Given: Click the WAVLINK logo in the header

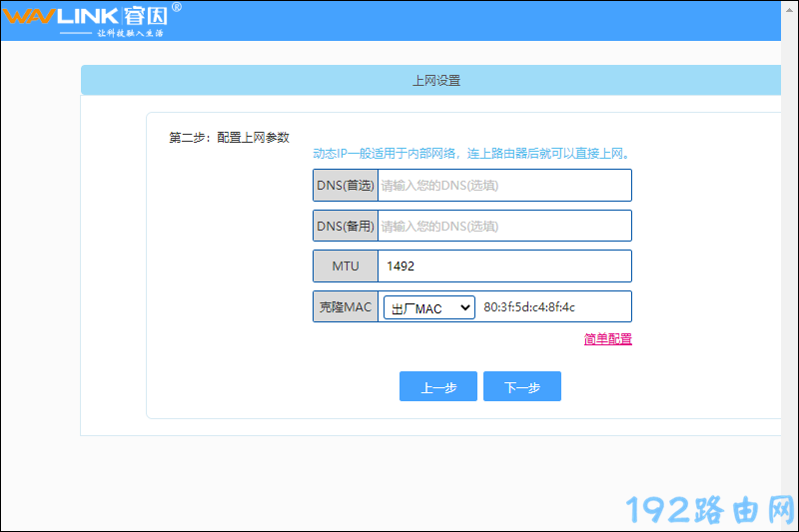Looking at the screenshot, I should (60, 16).
